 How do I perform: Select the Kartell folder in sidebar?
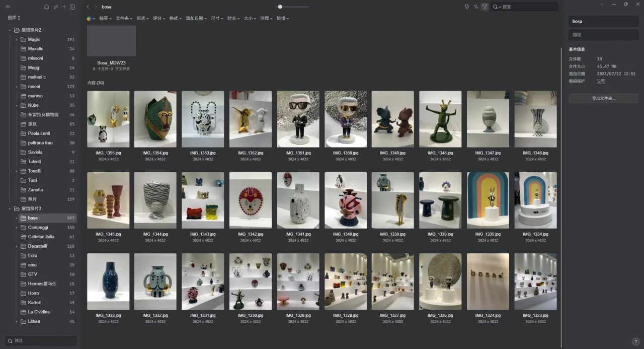point(33,303)
